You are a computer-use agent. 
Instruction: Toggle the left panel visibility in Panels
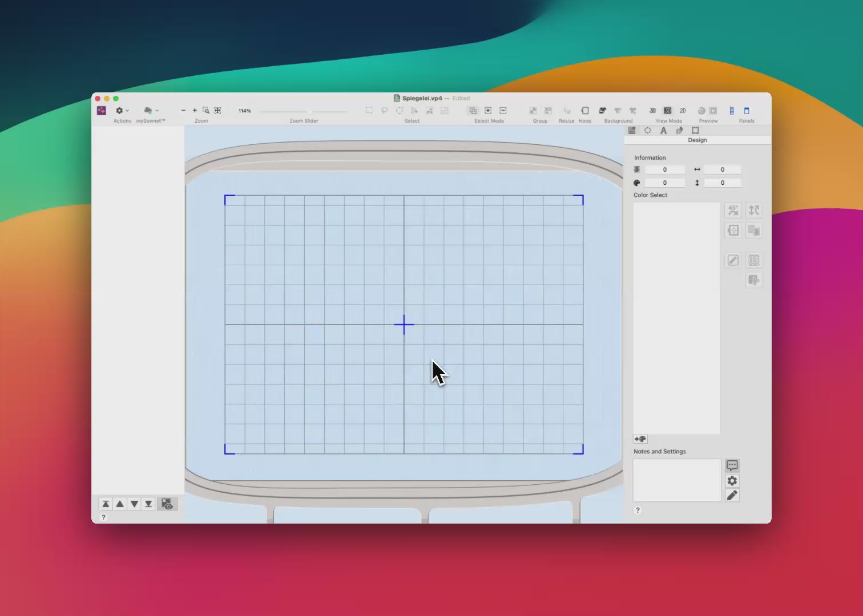tap(731, 111)
